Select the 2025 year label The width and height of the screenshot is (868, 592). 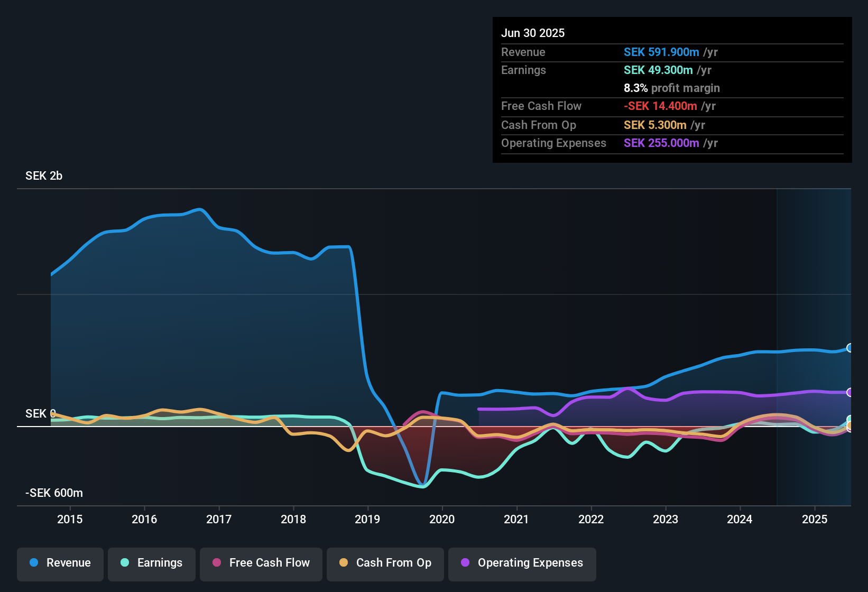tap(814, 519)
